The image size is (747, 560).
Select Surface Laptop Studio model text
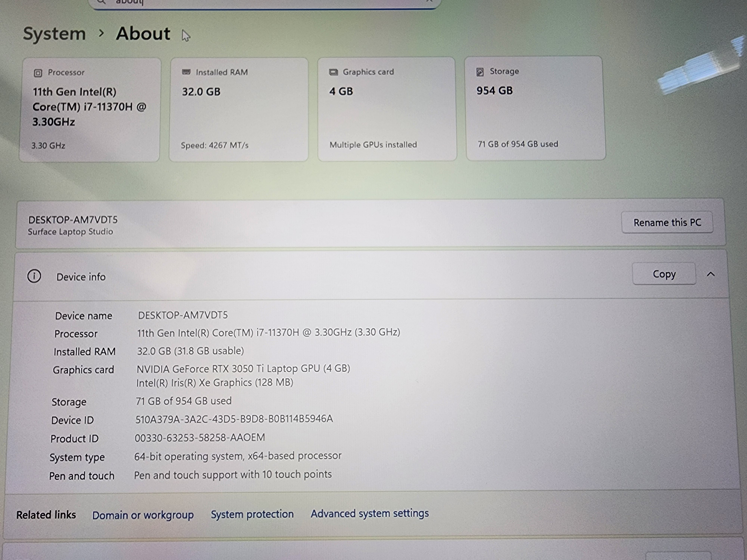tap(70, 232)
